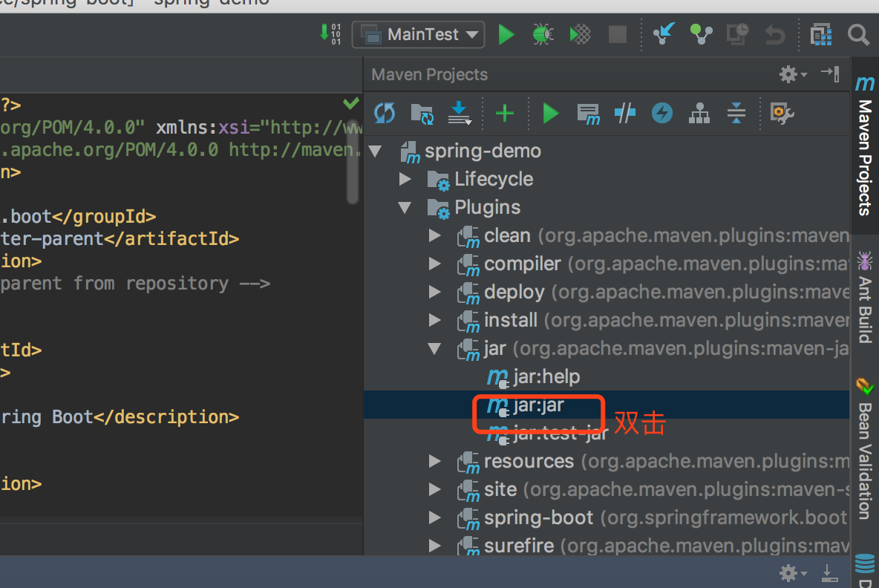Collapse the jar plugin node
The width and height of the screenshot is (879, 588).
[434, 349]
